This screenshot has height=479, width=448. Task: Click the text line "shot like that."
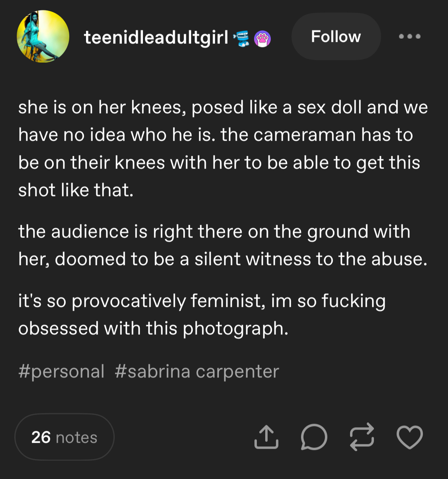76,190
